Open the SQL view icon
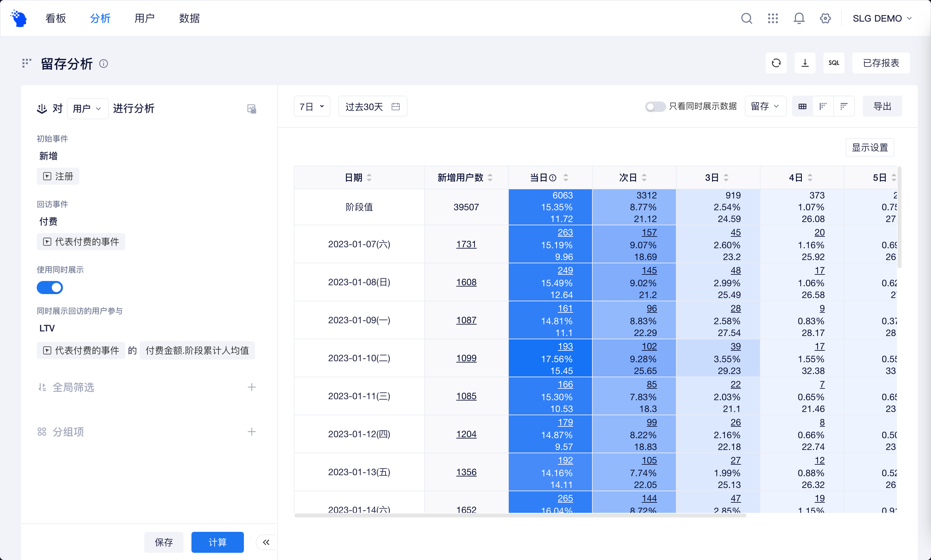Screen dimensions: 931x560 coord(834,63)
